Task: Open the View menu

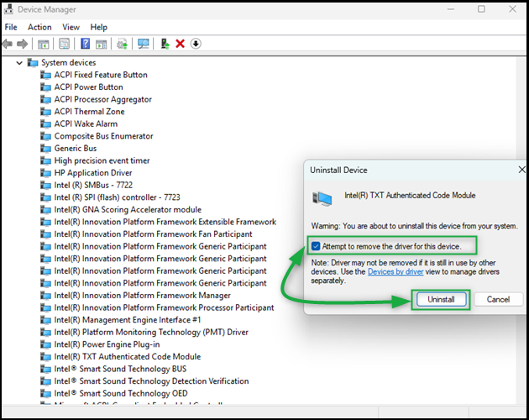Action: [x=71, y=27]
